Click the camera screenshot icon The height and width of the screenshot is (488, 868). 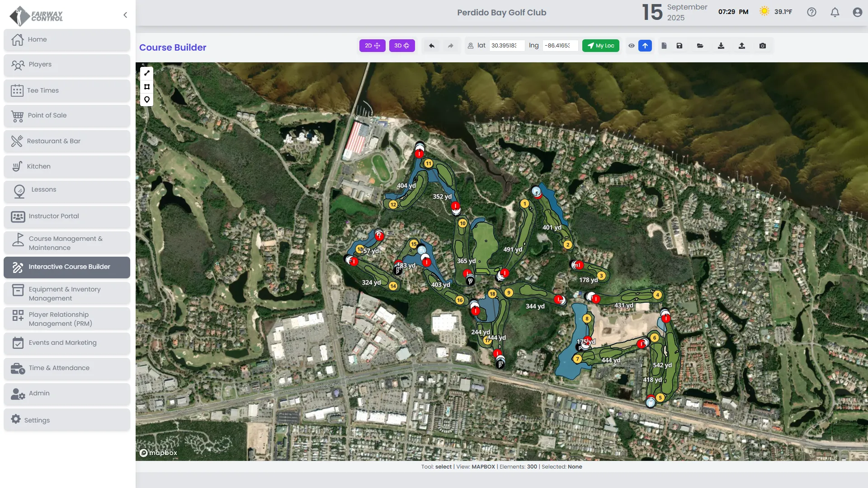pos(763,46)
